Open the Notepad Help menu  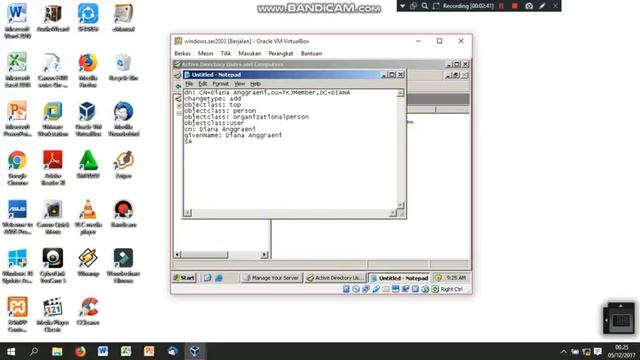(x=255, y=84)
